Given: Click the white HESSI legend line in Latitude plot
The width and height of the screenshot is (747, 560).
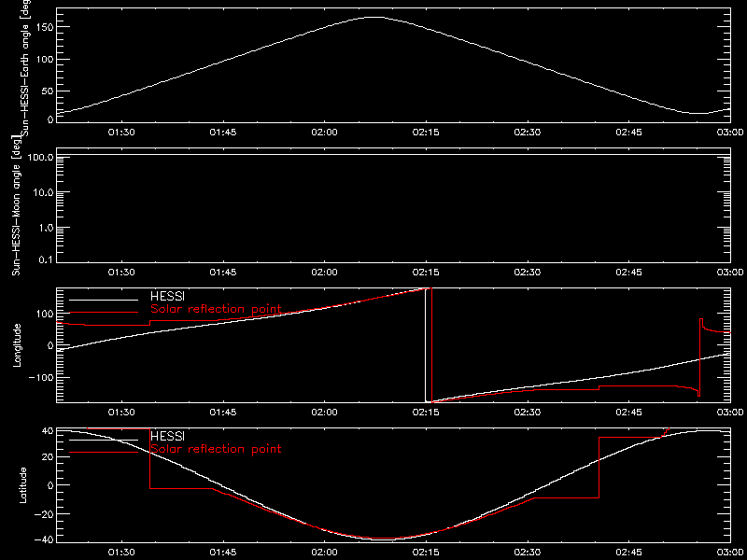Looking at the screenshot, I should [104, 440].
